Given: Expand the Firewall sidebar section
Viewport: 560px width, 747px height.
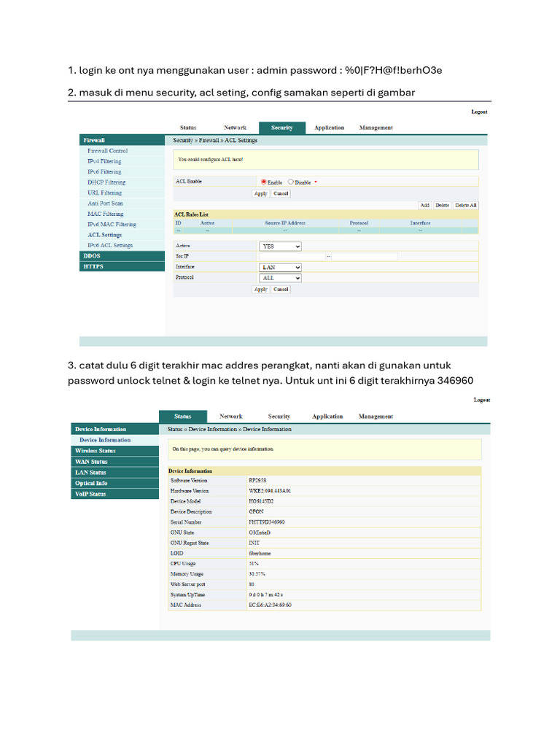Looking at the screenshot, I should (122, 140).
